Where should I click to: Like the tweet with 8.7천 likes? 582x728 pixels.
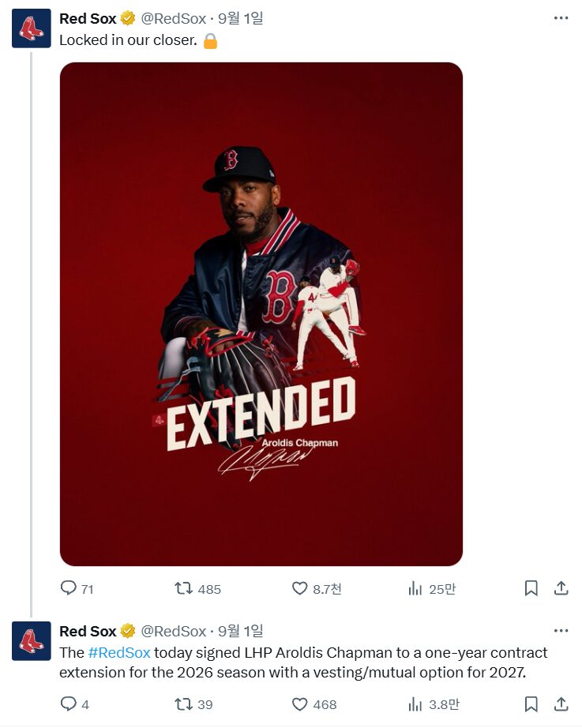(299, 588)
